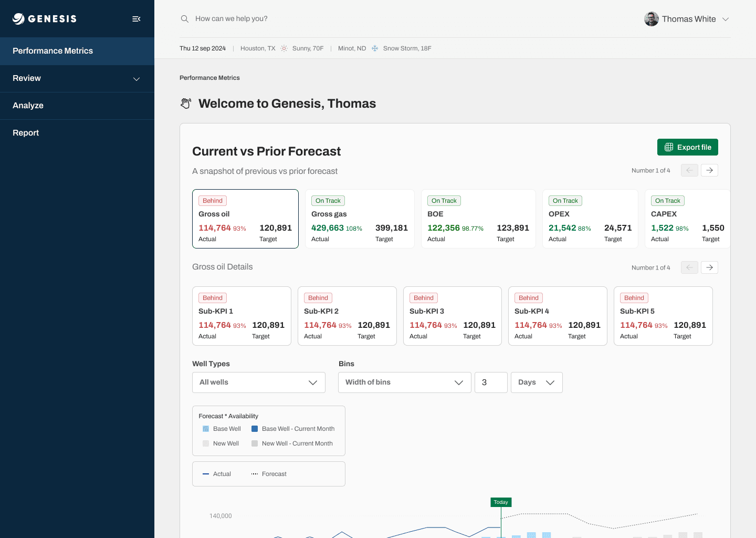Select the CAPEX card
Image resolution: width=756 pixels, height=538 pixels.
[687, 219]
